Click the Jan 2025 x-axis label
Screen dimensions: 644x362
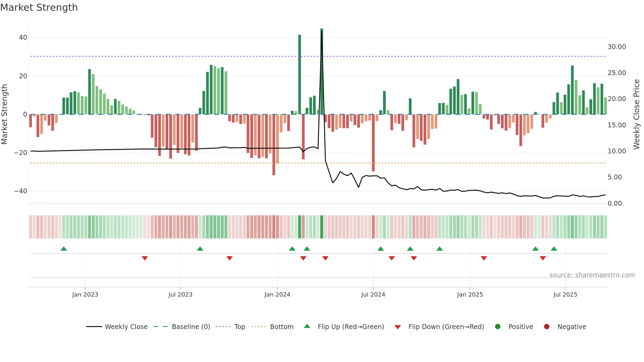(470, 294)
